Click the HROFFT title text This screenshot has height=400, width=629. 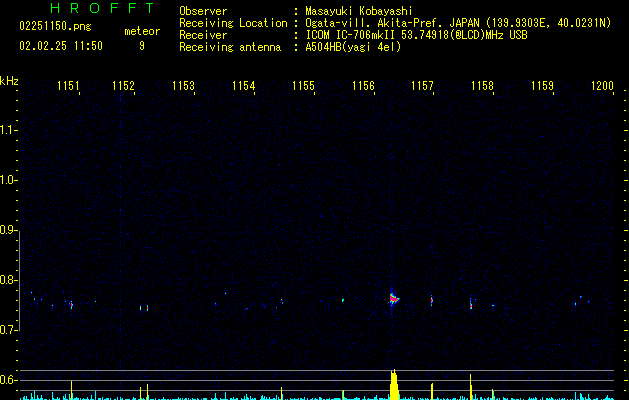point(103,8)
